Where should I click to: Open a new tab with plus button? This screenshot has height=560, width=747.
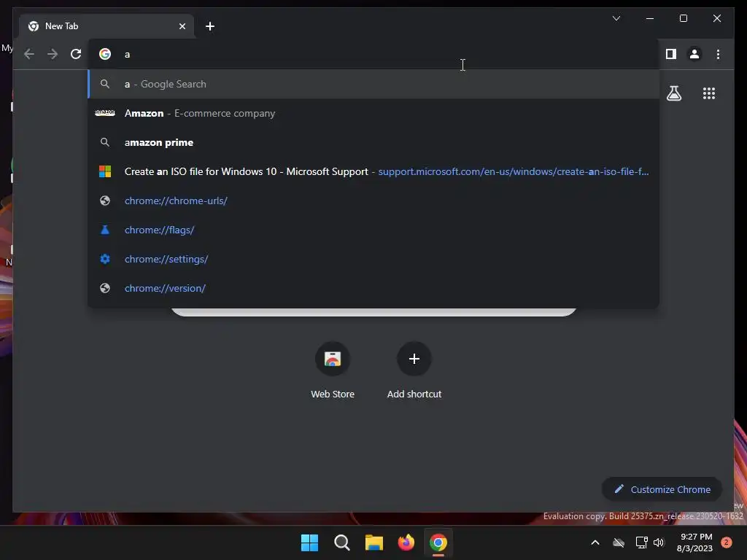point(210,26)
